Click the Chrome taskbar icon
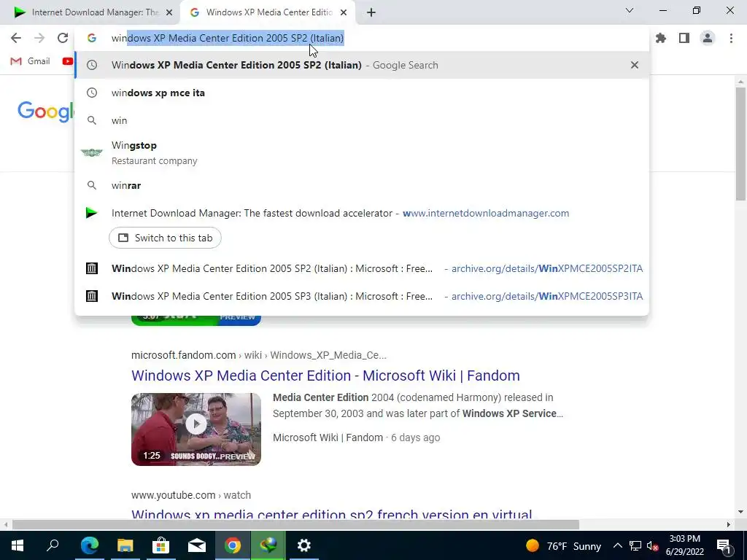The image size is (747, 560). 233,545
